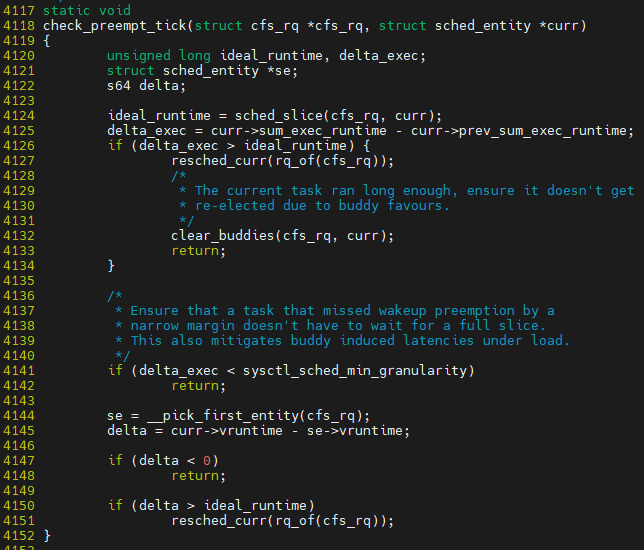Click sysctl_sched_min_granularity on line 4141
The height and width of the screenshot is (550, 644).
(355, 371)
